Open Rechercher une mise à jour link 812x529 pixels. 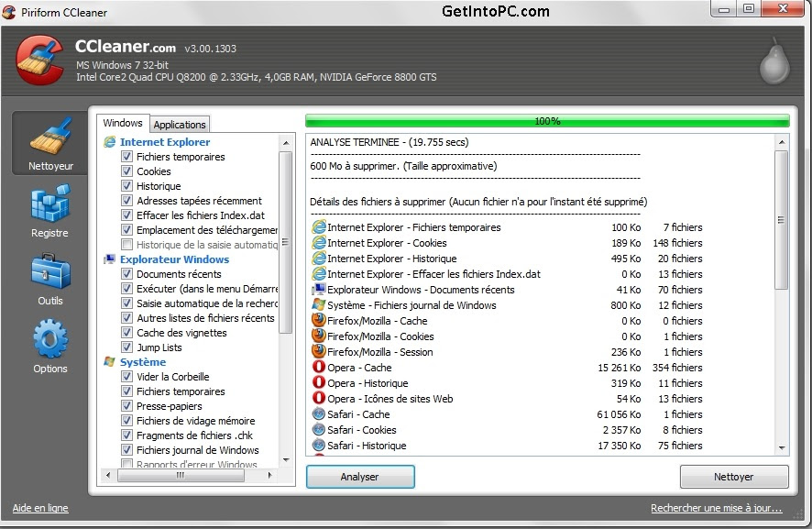pos(716,508)
